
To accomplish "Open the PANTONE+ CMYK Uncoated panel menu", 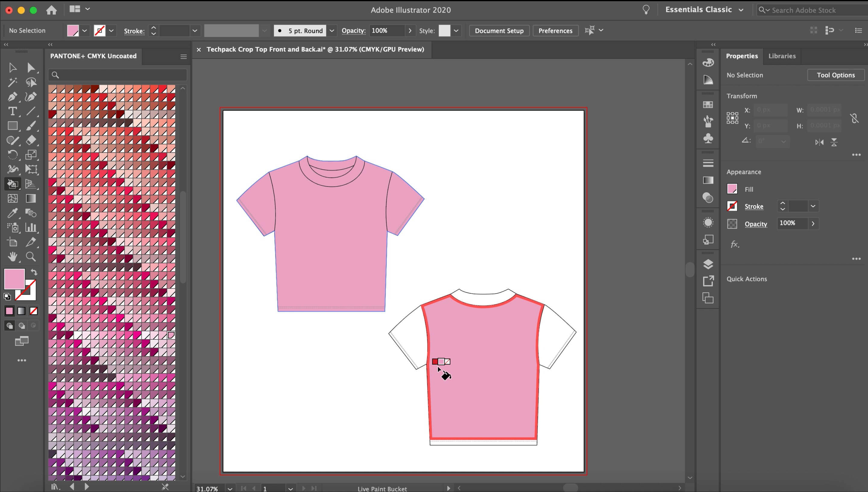I will pyautogui.click(x=183, y=56).
